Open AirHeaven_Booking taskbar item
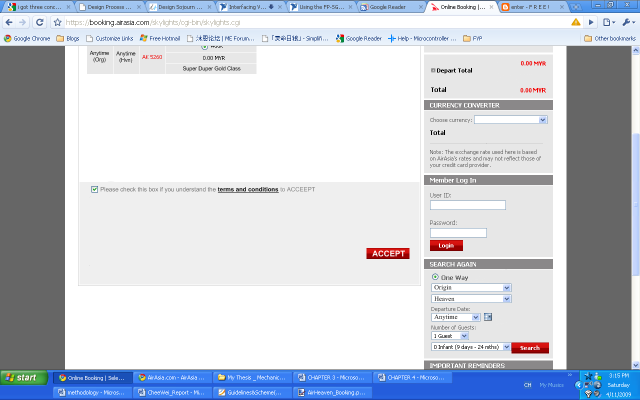Viewport: 640px width, 400px height. (332, 392)
